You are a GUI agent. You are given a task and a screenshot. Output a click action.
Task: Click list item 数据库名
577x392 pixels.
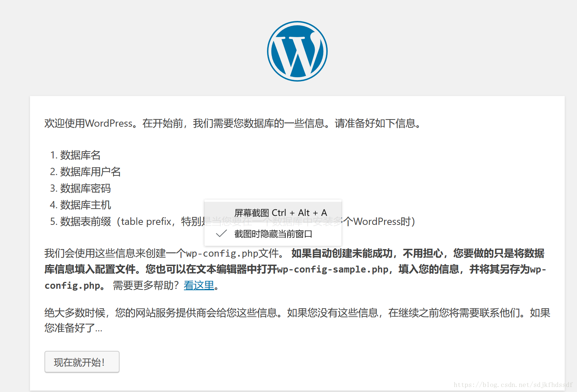(80, 155)
